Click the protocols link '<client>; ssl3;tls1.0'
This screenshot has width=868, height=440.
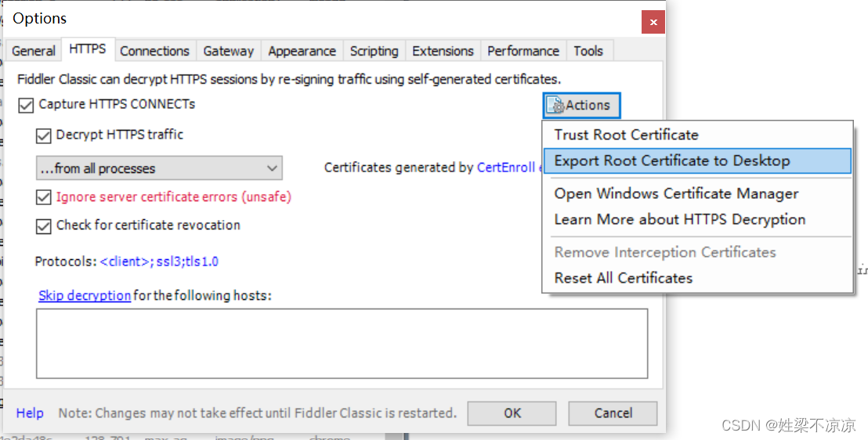coord(159,261)
